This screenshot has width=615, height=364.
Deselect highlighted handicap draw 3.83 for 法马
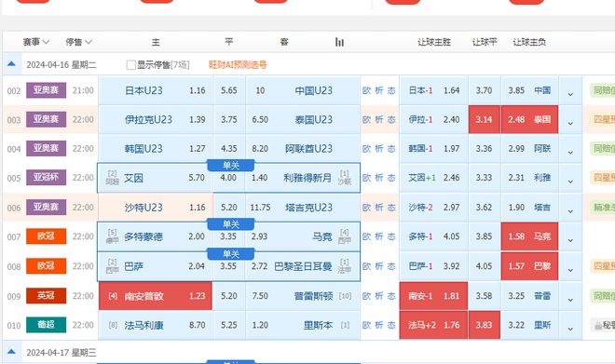(x=484, y=325)
